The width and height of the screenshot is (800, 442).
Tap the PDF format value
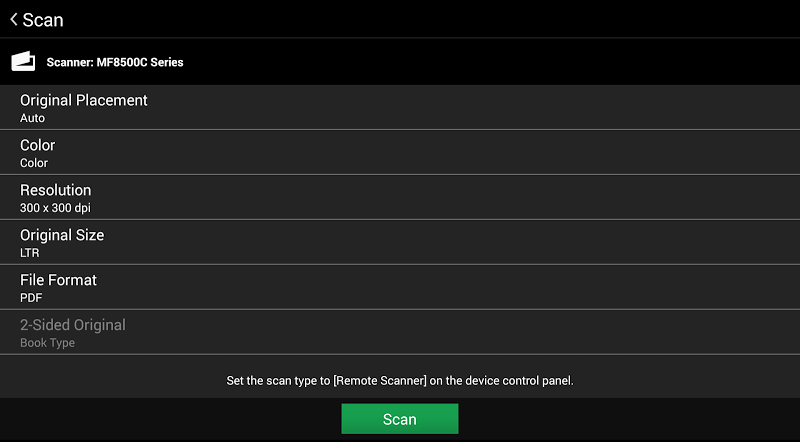(x=31, y=298)
